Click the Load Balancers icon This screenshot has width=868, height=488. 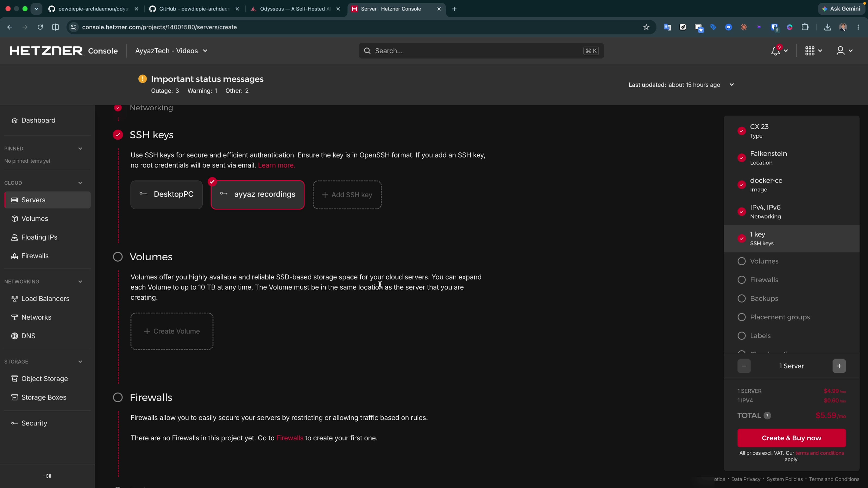point(14,299)
